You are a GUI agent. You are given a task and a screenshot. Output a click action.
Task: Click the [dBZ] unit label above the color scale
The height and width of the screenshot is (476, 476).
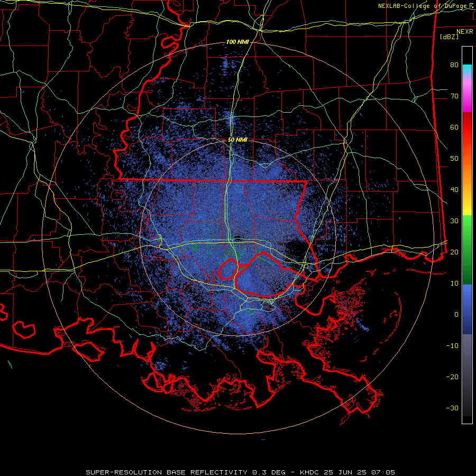[x=450, y=36]
